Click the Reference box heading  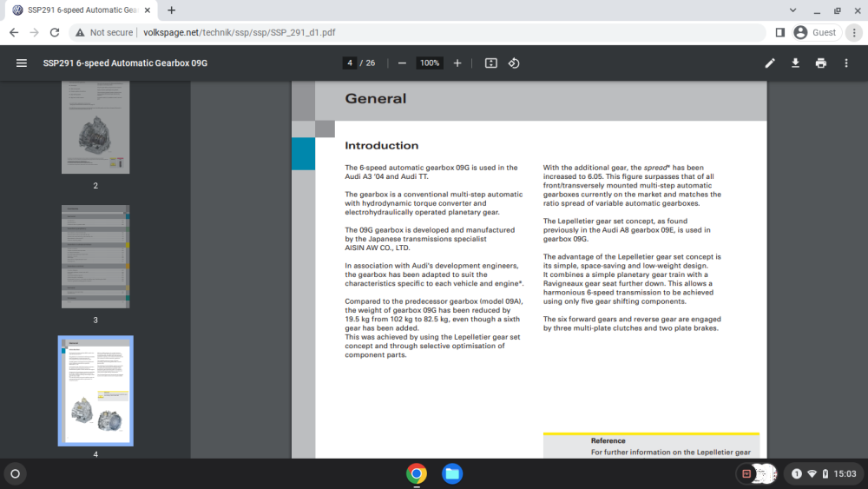coord(608,441)
